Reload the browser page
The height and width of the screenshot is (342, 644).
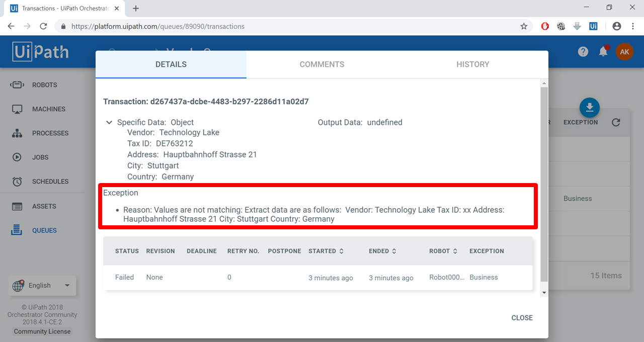(43, 26)
